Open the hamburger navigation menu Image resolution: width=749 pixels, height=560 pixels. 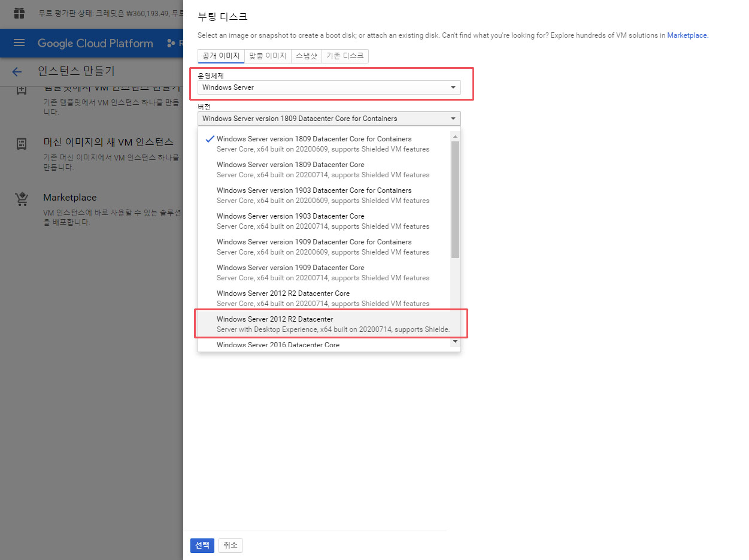click(x=19, y=43)
